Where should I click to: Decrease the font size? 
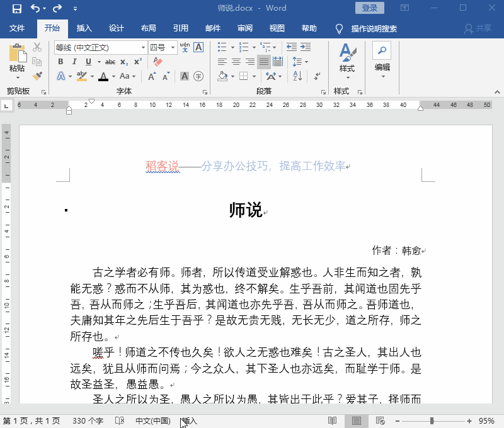tap(166, 76)
